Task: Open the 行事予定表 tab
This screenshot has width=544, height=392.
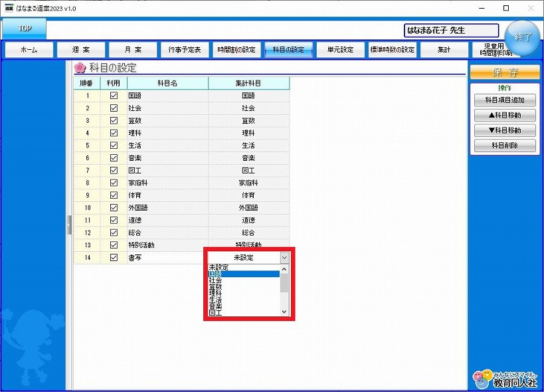Action: click(x=185, y=50)
